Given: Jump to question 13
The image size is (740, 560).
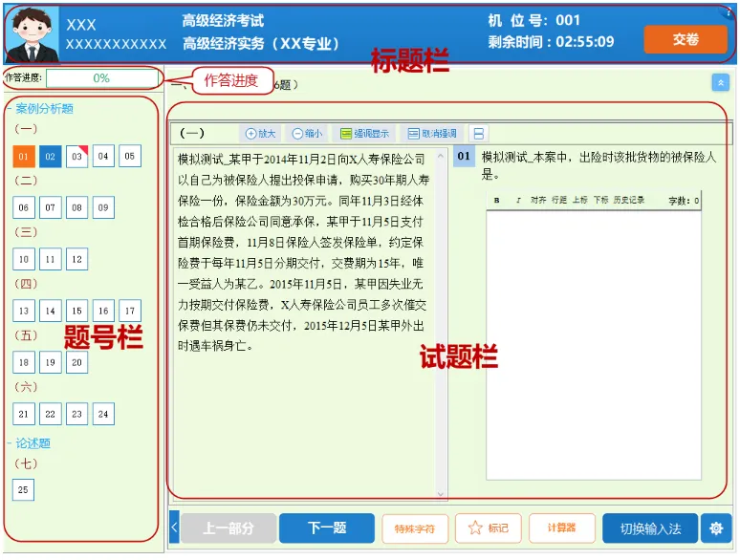Looking at the screenshot, I should click(24, 311).
